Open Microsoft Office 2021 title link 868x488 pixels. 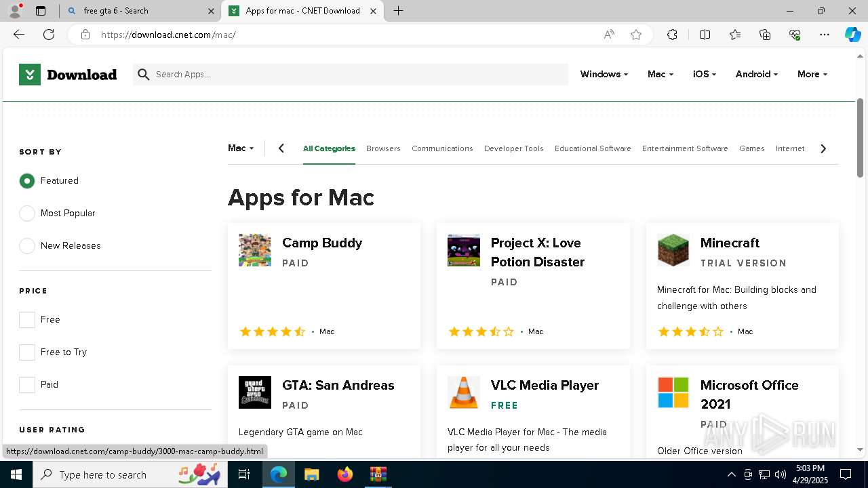pos(749,394)
